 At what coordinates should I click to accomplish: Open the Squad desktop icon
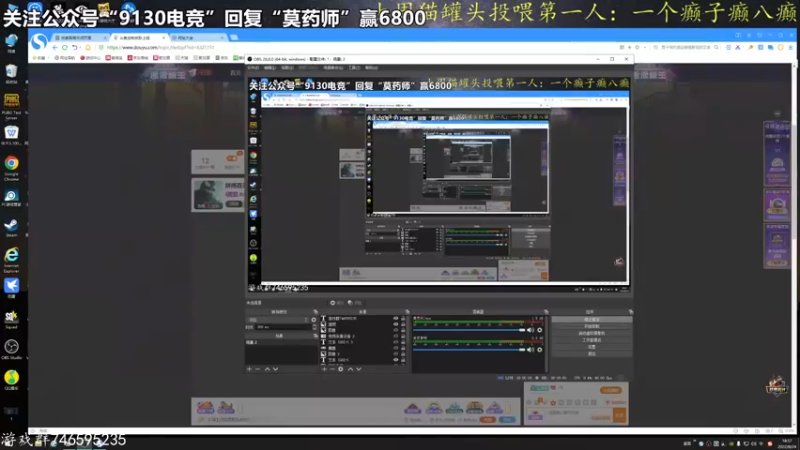(11, 319)
